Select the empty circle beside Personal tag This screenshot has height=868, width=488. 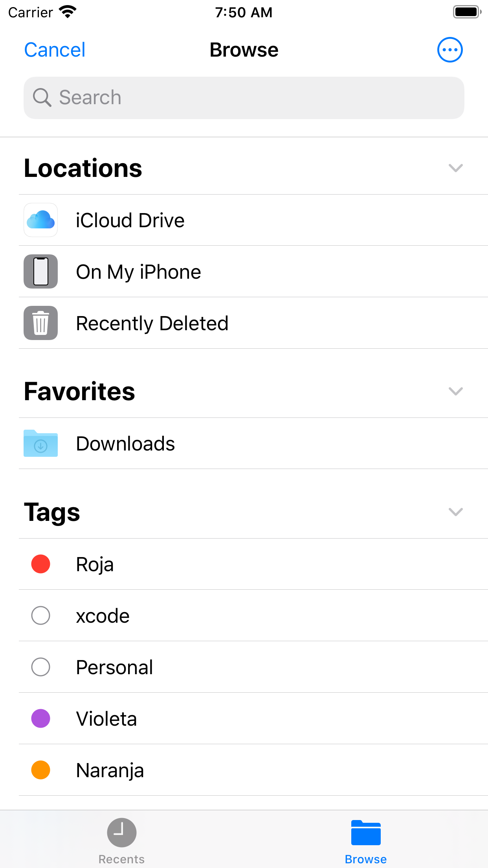pyautogui.click(x=40, y=667)
